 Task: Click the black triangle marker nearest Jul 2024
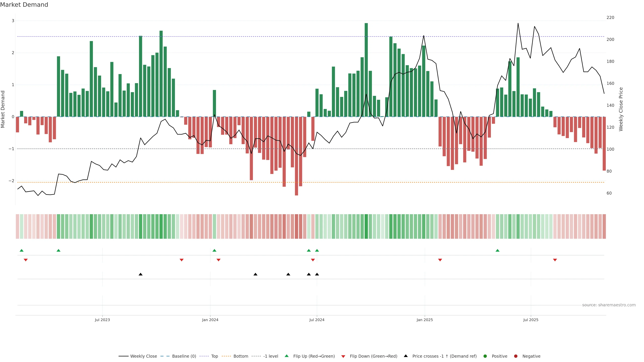pos(317,274)
